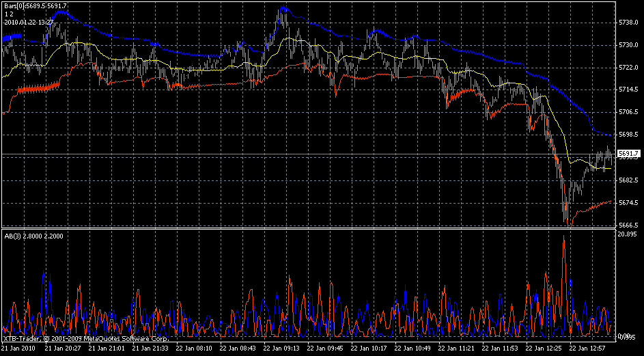Click the 21 Jan 21:01 time label

(107, 348)
